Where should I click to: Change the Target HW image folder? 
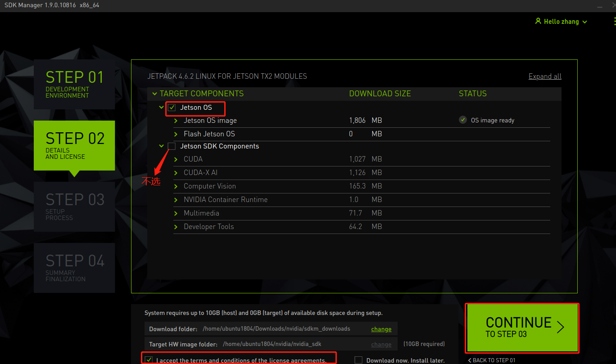point(381,344)
